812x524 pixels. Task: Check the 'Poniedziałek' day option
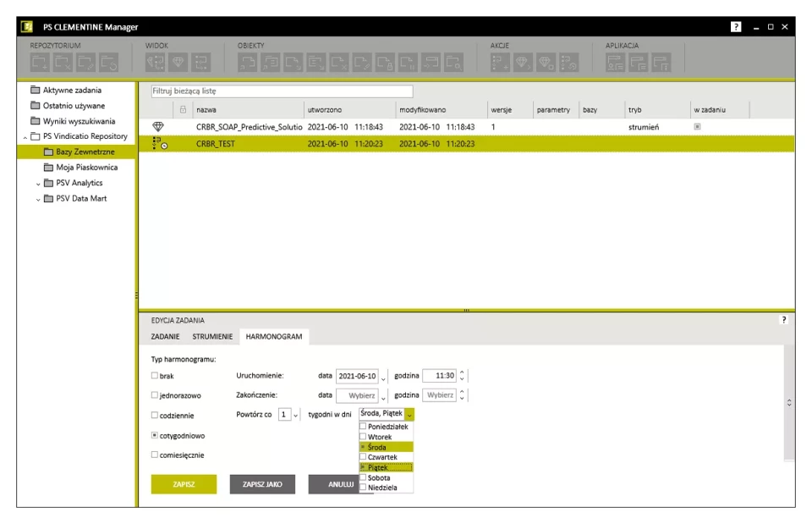click(x=363, y=427)
